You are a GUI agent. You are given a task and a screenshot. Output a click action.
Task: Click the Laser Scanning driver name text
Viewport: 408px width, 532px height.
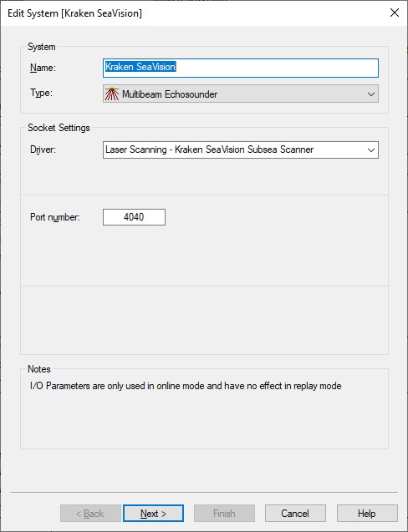tap(209, 149)
